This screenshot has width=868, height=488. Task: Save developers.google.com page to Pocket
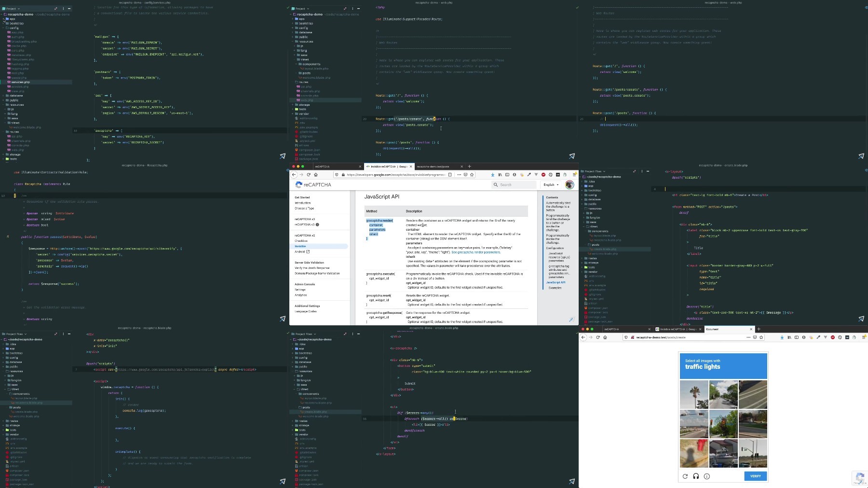coord(465,175)
